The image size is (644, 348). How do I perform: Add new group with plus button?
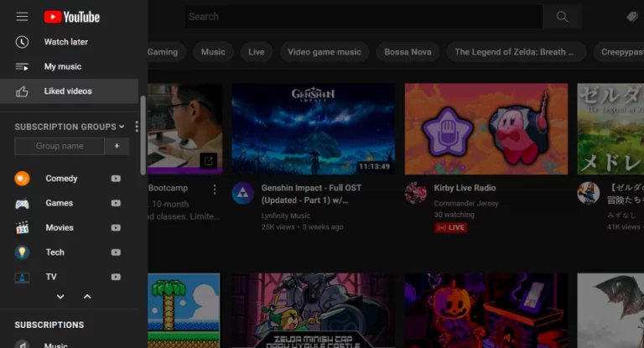tap(117, 146)
